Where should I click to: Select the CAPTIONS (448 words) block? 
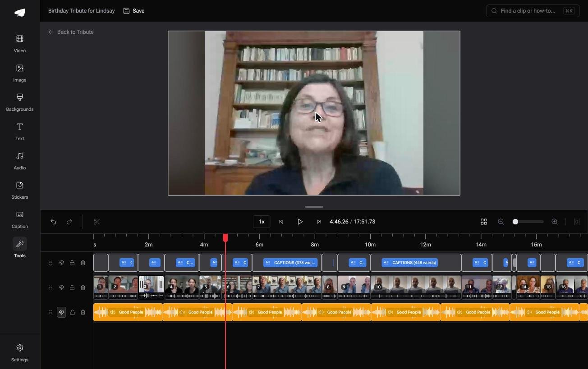(410, 263)
